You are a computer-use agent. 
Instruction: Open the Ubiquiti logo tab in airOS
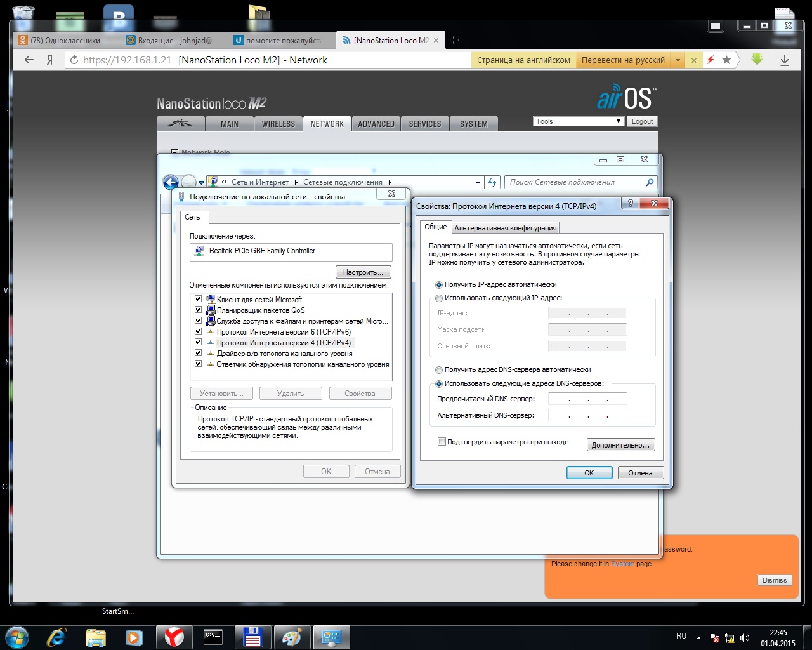[180, 124]
